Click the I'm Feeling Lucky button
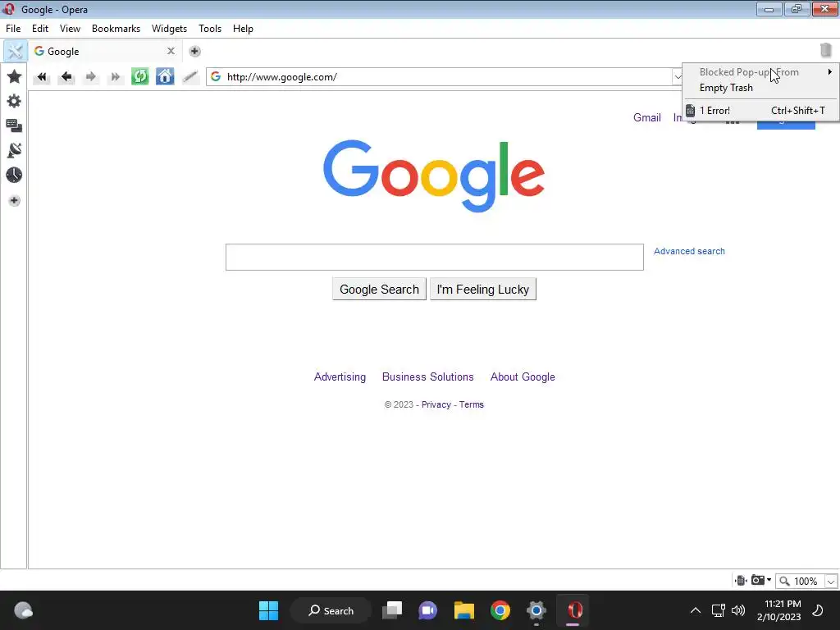The image size is (840, 630). (x=482, y=290)
